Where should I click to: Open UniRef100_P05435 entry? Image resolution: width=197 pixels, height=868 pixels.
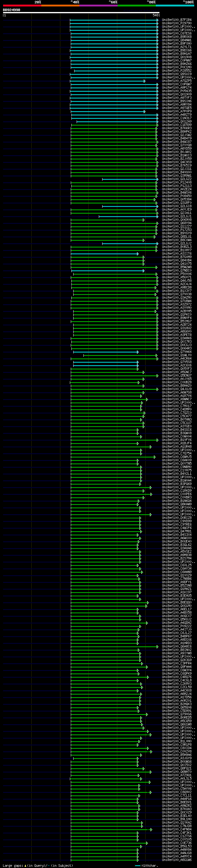[x=177, y=91]
